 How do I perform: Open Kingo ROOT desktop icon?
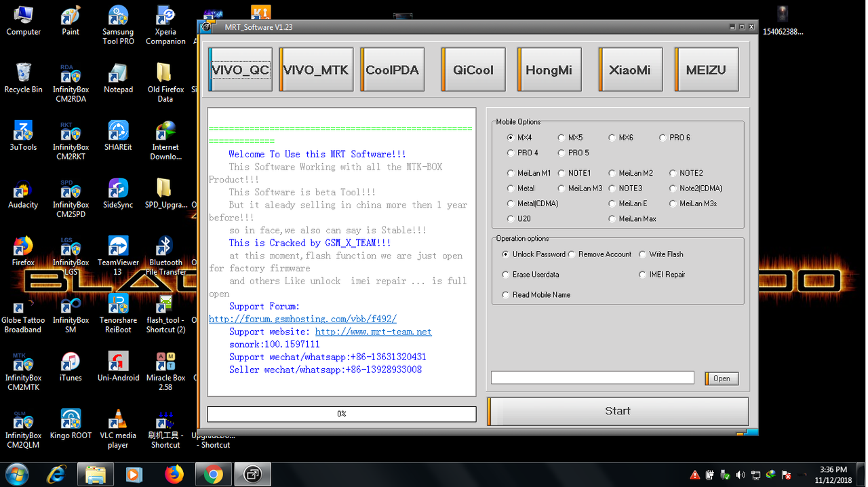(71, 424)
